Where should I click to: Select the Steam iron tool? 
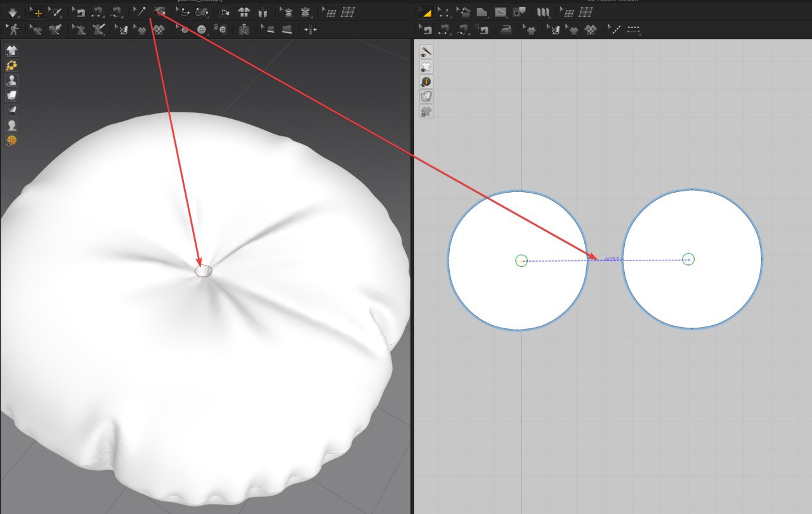506,29
